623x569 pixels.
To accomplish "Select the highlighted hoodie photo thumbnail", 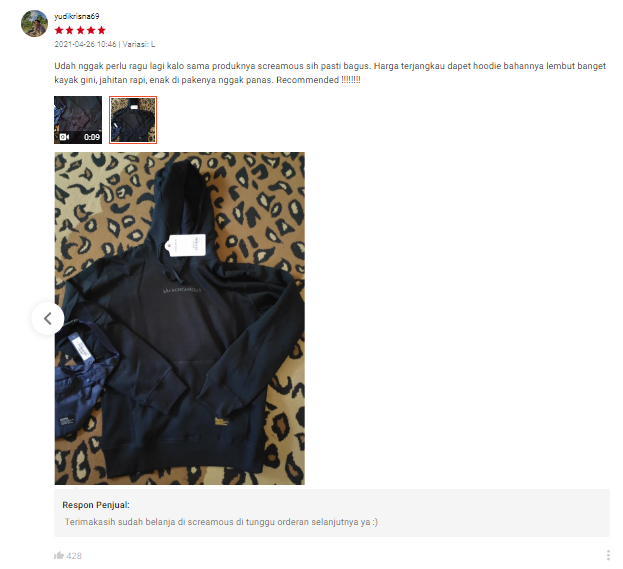I will [133, 120].
